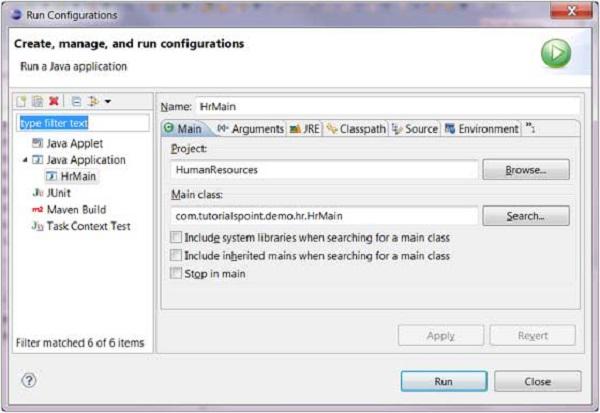Open the Source tab
Viewport: 600px width, 413px height.
tap(415, 129)
